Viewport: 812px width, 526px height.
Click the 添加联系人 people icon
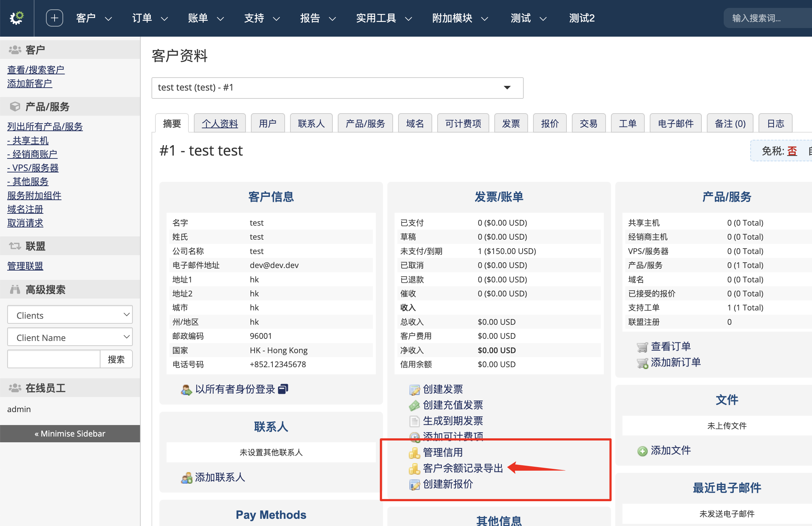coord(186,477)
